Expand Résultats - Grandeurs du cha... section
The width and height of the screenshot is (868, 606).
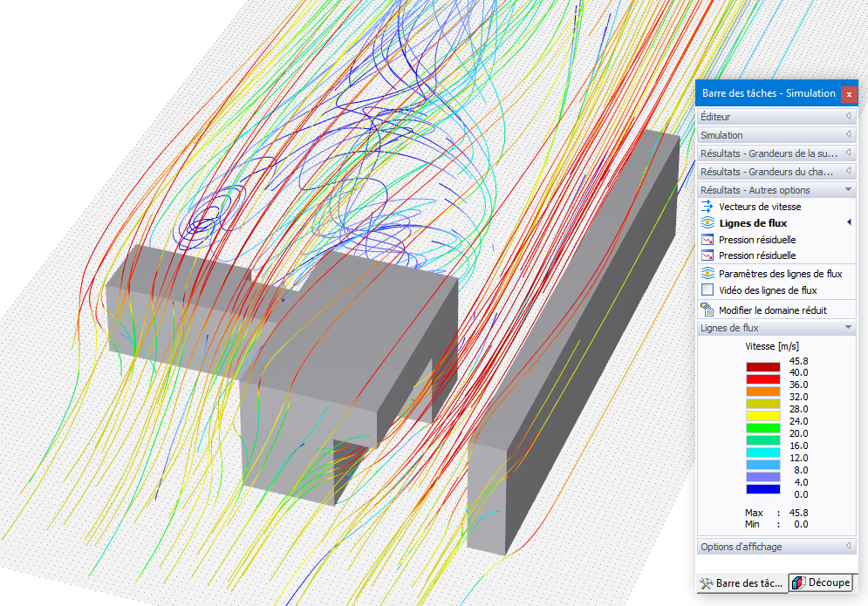776,172
